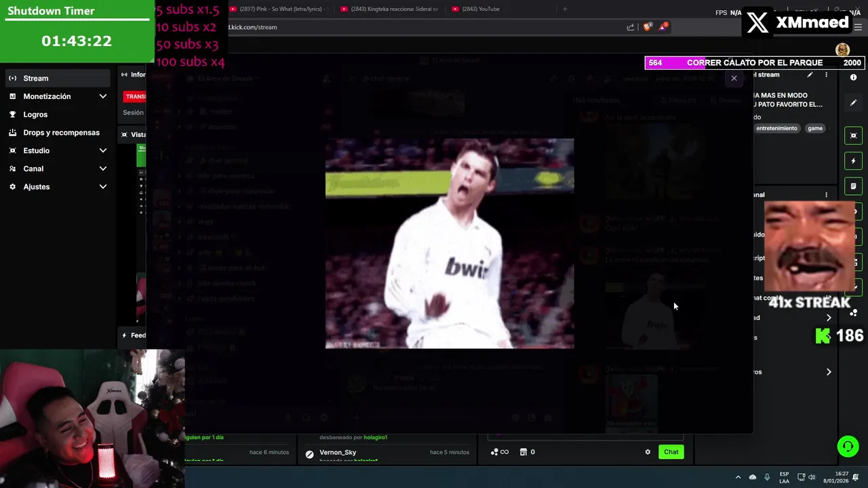
Task: Click the Cristiano Ronaldo enlarged image
Action: tap(450, 243)
